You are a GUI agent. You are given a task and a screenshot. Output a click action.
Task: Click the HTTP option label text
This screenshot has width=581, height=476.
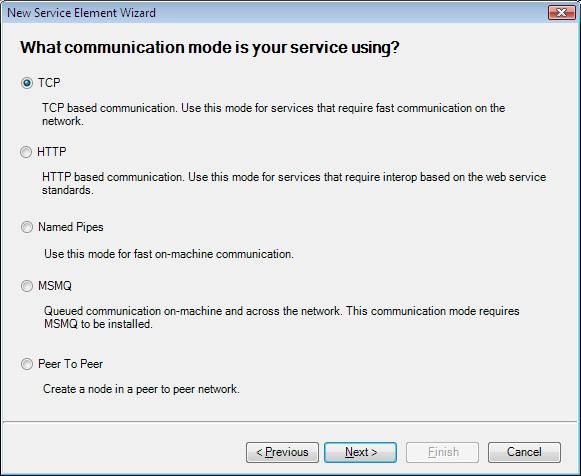point(52,152)
